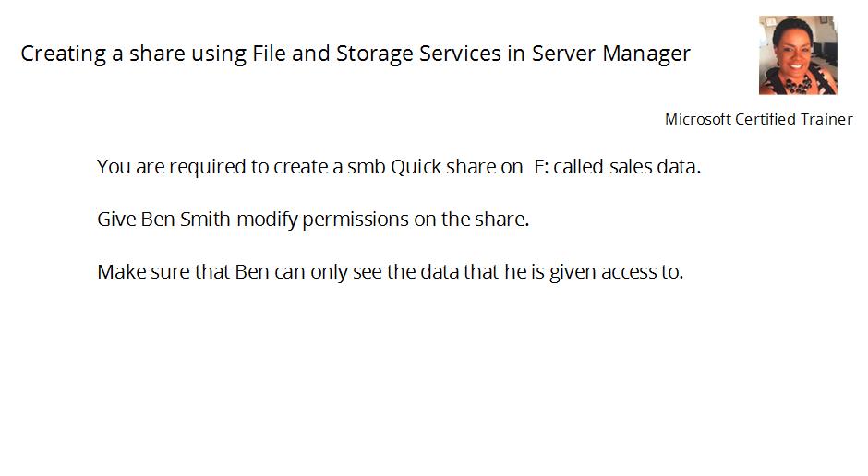
Task: Click the word 'Creating' in the title
Action: point(63,54)
